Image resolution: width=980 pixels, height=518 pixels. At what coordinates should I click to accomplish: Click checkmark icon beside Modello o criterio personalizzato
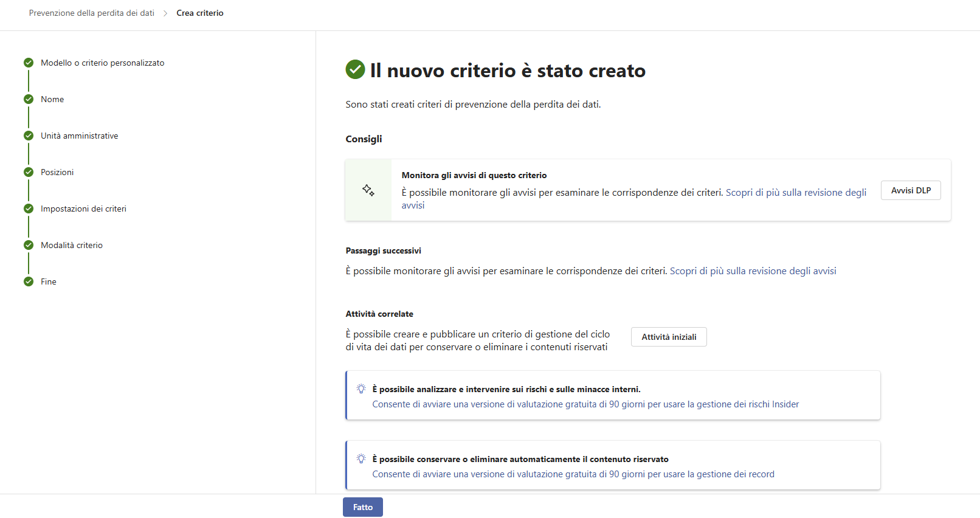29,63
